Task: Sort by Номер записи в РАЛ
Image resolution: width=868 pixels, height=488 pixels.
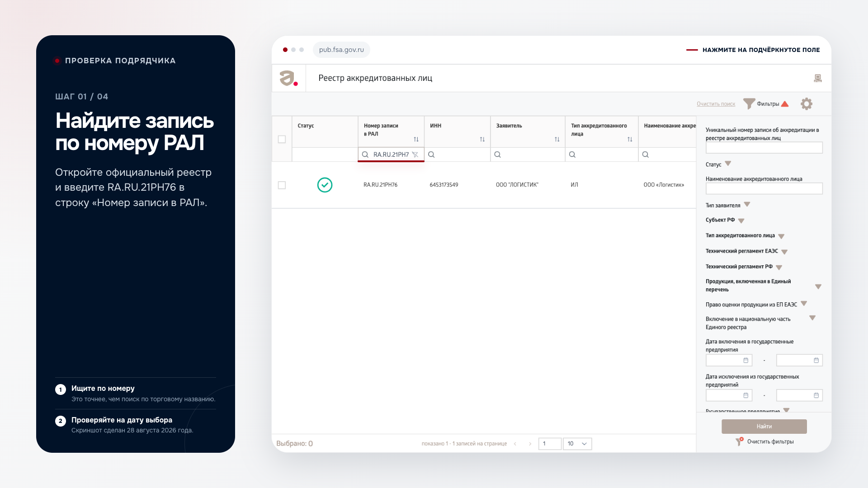Action: tap(416, 139)
